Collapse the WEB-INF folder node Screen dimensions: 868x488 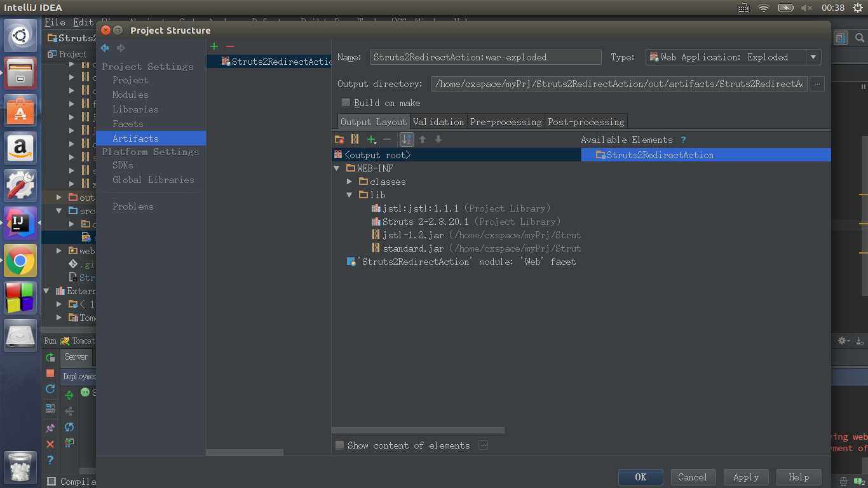pyautogui.click(x=337, y=168)
